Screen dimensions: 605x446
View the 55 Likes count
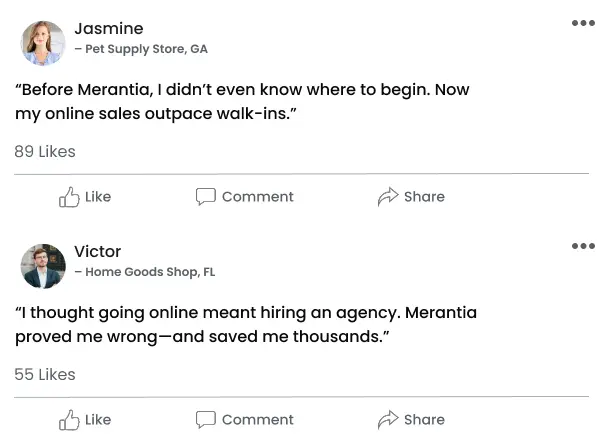(x=45, y=375)
